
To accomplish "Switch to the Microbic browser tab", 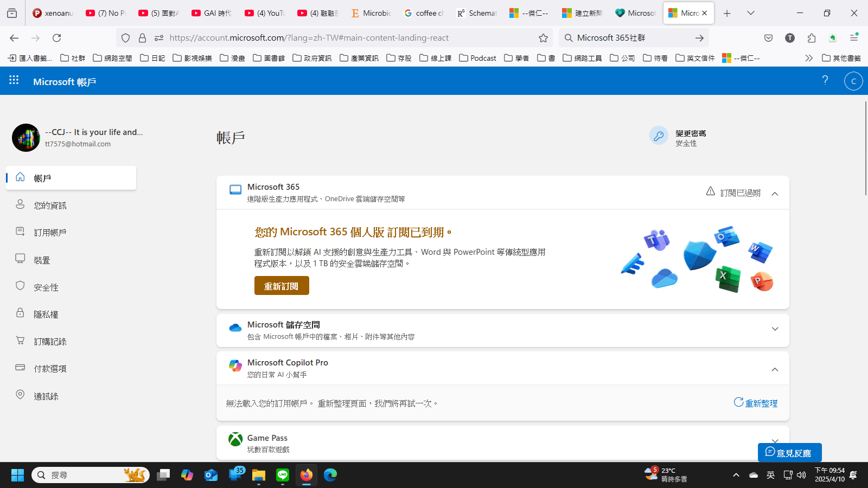I will click(371, 13).
